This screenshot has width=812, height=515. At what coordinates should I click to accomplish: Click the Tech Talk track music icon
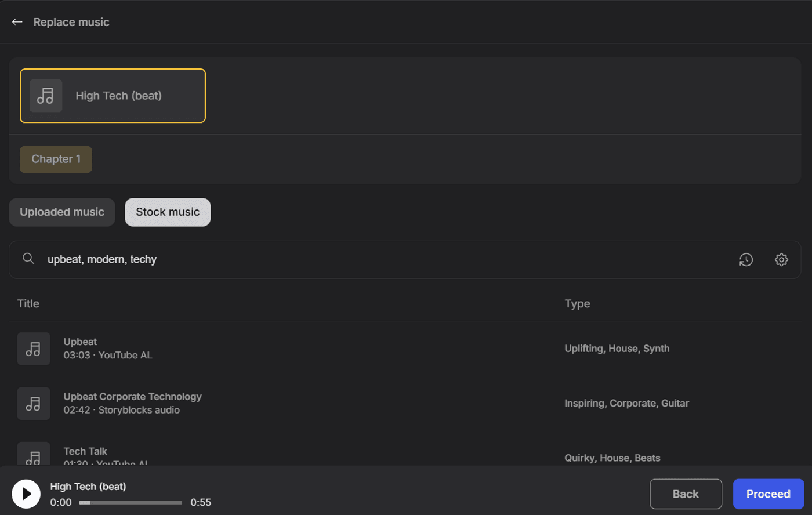33,456
